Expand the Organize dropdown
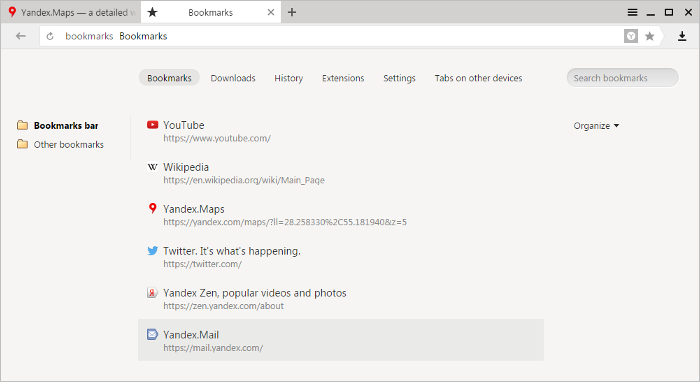Image resolution: width=700 pixels, height=382 pixels. click(596, 126)
